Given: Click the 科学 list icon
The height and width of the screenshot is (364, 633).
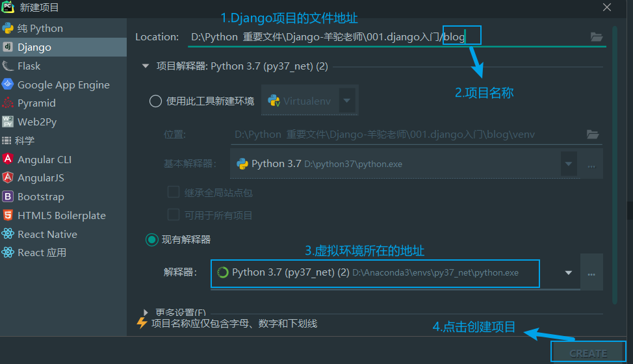Looking at the screenshot, I should [6, 140].
